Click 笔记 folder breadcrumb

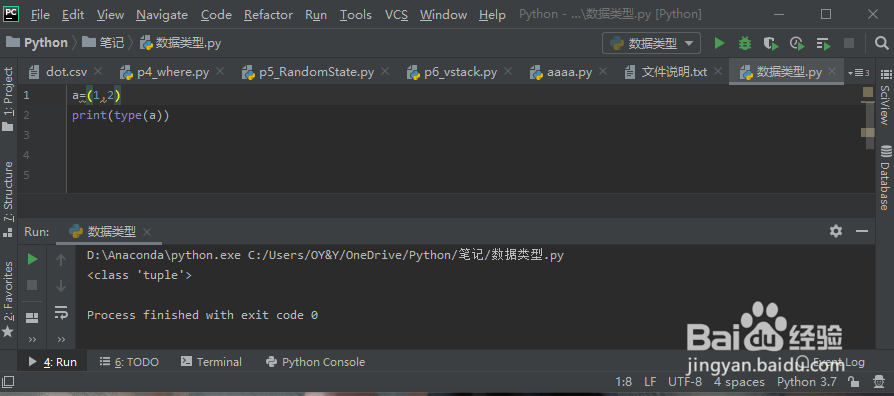tap(103, 43)
